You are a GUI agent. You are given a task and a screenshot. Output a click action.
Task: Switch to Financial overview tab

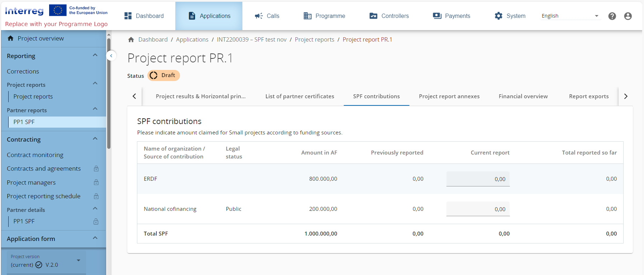tap(523, 96)
